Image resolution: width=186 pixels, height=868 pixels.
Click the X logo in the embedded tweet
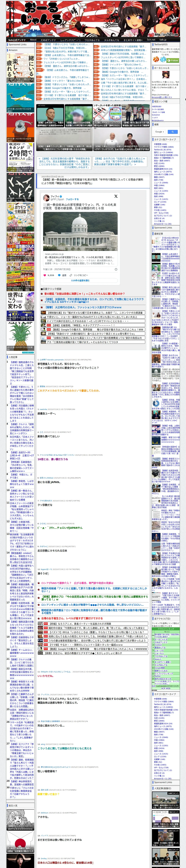tap(116, 196)
